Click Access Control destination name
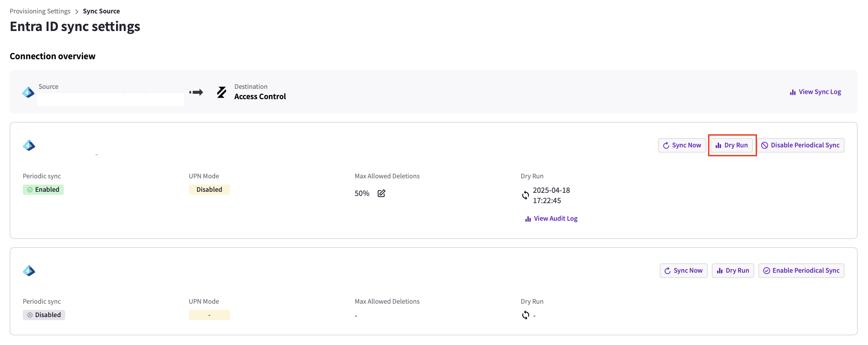This screenshot has height=345, width=868. click(x=260, y=97)
